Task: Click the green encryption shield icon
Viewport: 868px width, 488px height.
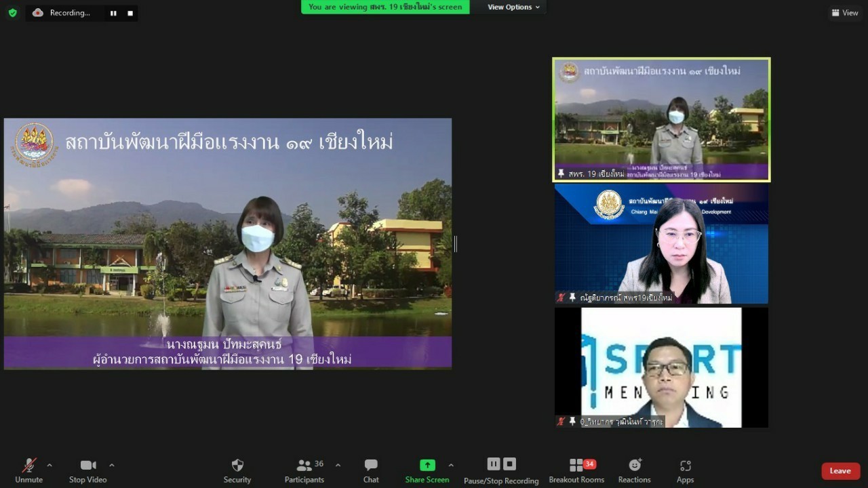Action: pos(12,13)
